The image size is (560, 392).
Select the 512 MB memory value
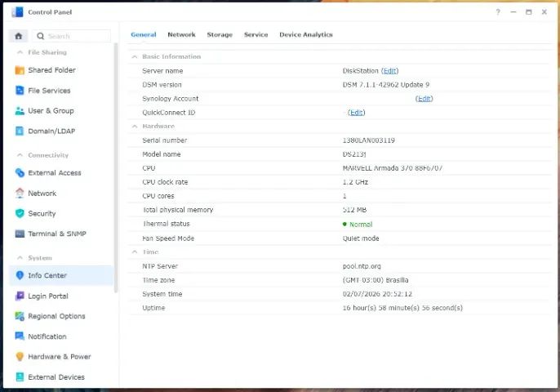[354, 210]
